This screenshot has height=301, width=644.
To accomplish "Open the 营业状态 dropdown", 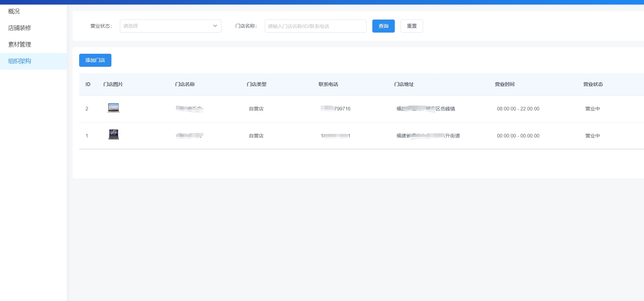I will coord(170,26).
